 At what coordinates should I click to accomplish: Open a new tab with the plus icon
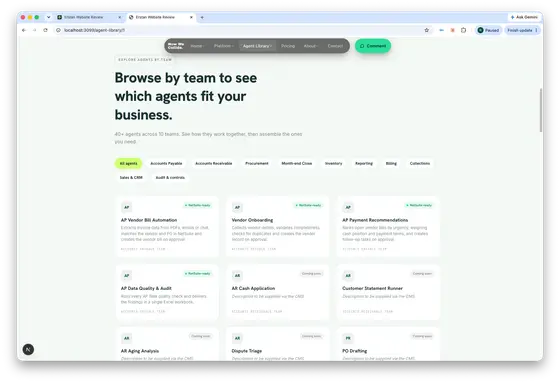202,17
